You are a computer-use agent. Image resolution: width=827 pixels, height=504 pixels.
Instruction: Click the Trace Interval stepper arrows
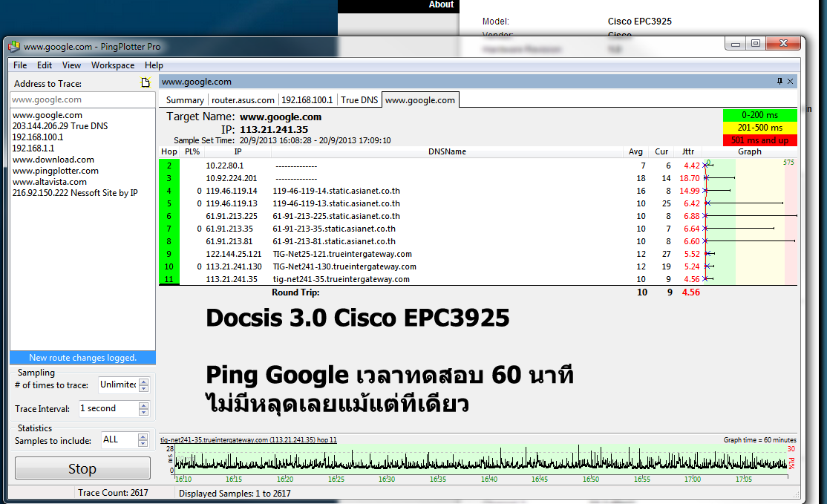(x=143, y=408)
